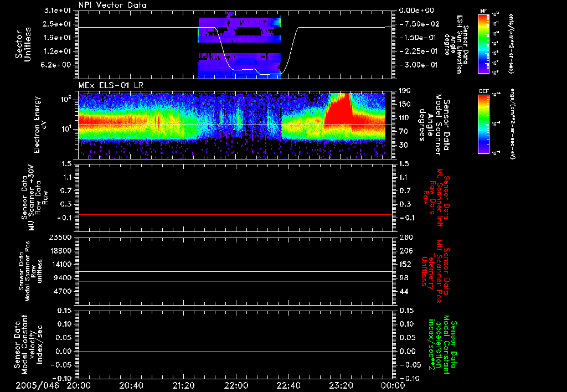Click the red trace in the MU Scanner +30V panel
The height and width of the screenshot is (392, 567).
coord(235,214)
